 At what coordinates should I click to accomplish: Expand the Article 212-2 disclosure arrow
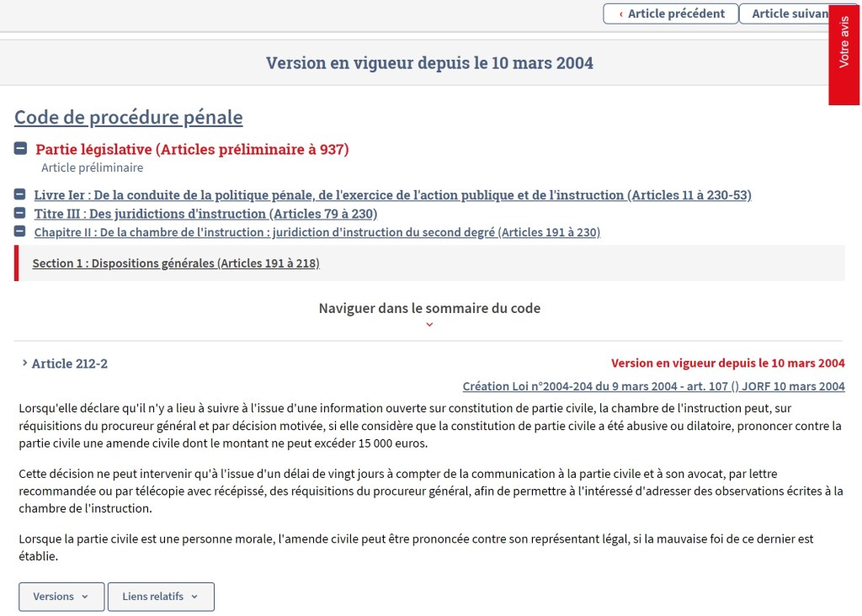click(x=24, y=364)
